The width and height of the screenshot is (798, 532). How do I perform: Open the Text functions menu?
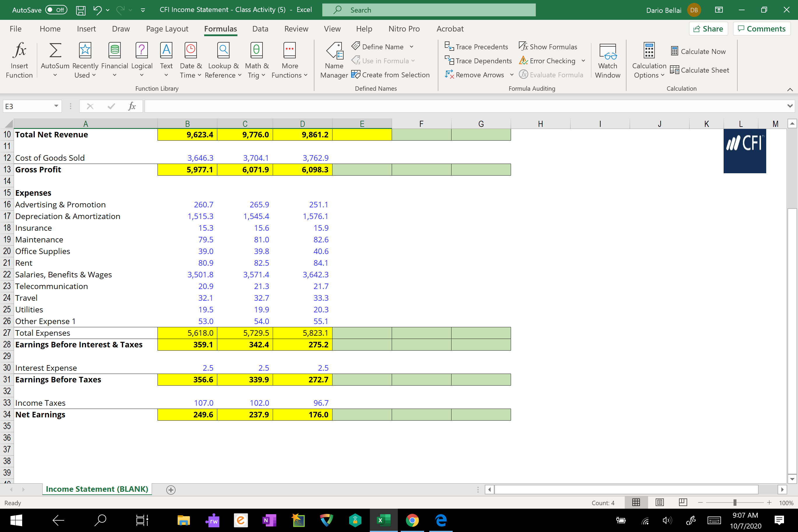[x=166, y=60]
